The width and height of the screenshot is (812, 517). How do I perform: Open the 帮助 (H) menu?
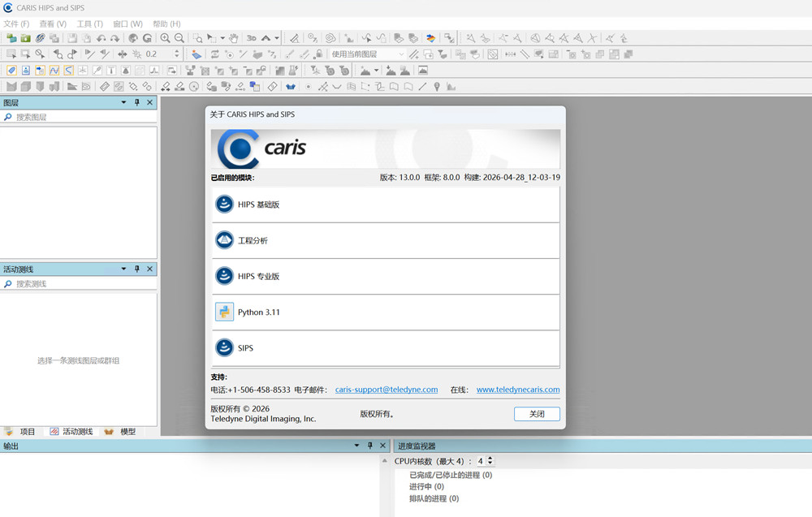pyautogui.click(x=166, y=24)
